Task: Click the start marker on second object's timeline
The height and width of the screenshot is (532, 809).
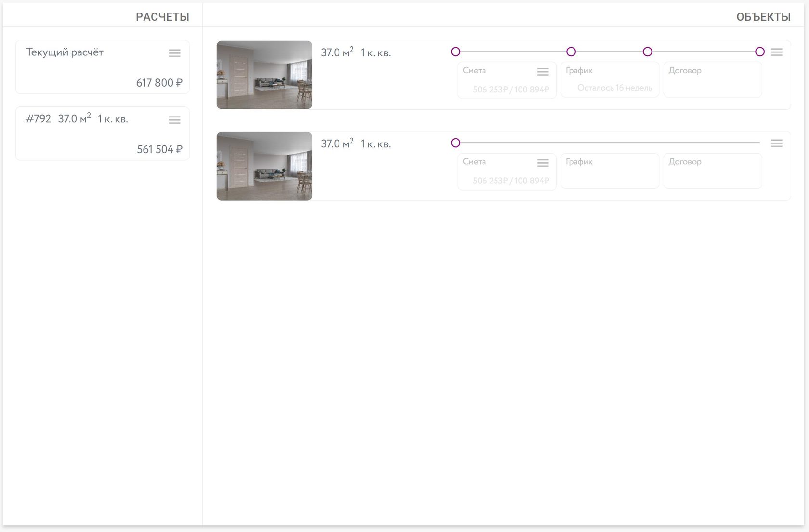Action: (x=456, y=143)
